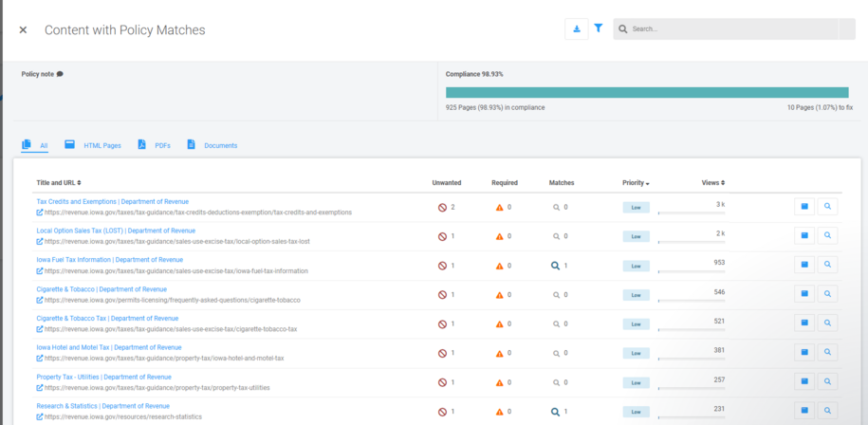Click the download export icon
The width and height of the screenshot is (868, 425).
click(576, 29)
